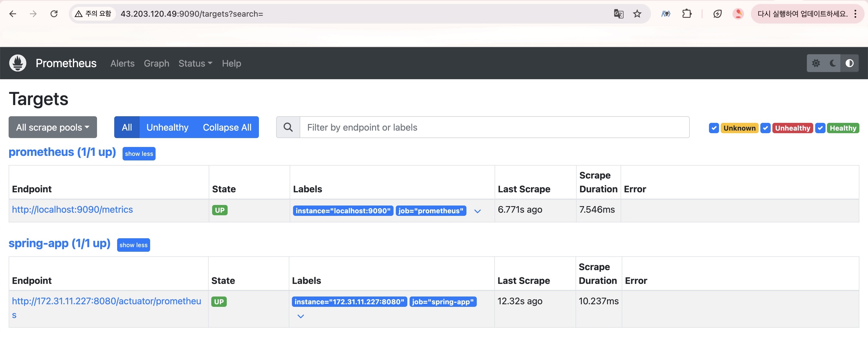Focus the Filter by endpoint or labels field
Image resolution: width=868 pixels, height=341 pixels.
(494, 127)
